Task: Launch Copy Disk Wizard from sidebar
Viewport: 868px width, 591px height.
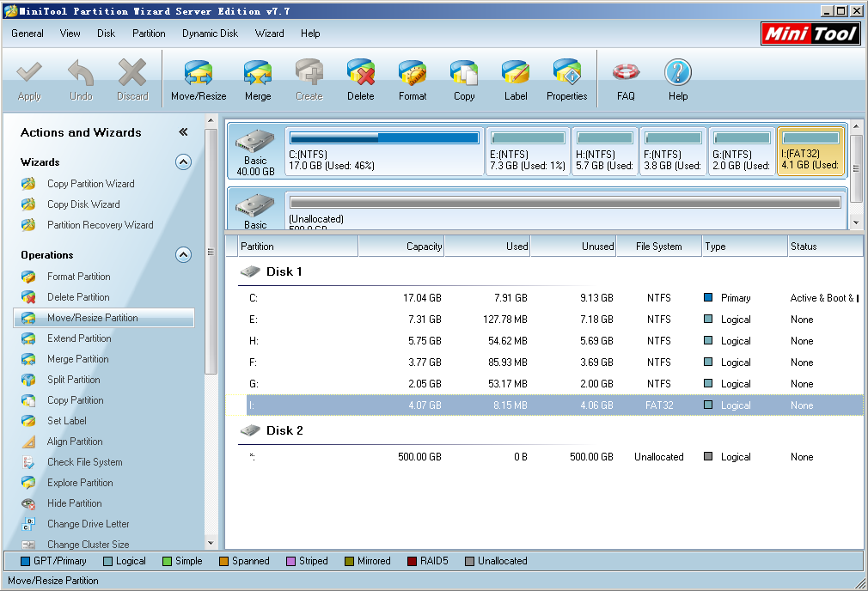Action: [x=83, y=204]
